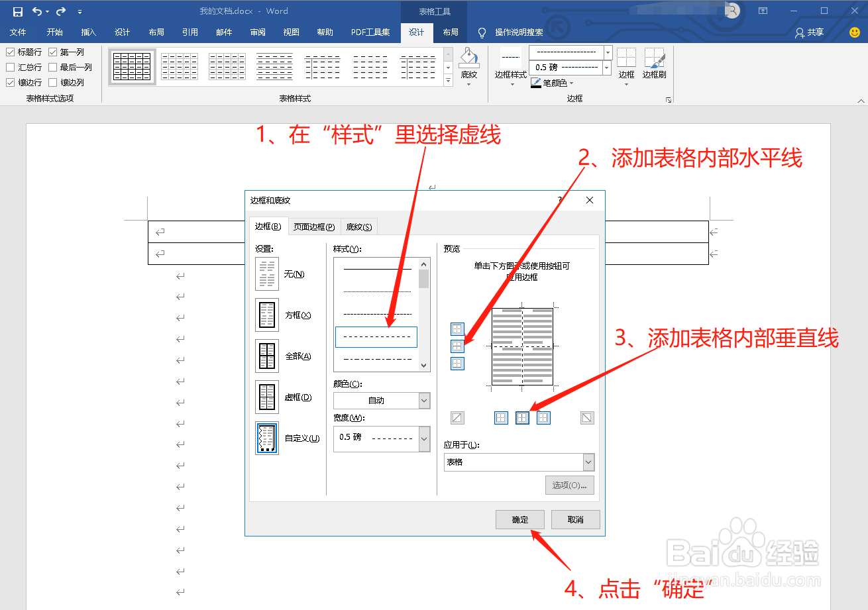The height and width of the screenshot is (610, 868).
Task: Select the 无(N) no-border setting icon
Action: 267,274
